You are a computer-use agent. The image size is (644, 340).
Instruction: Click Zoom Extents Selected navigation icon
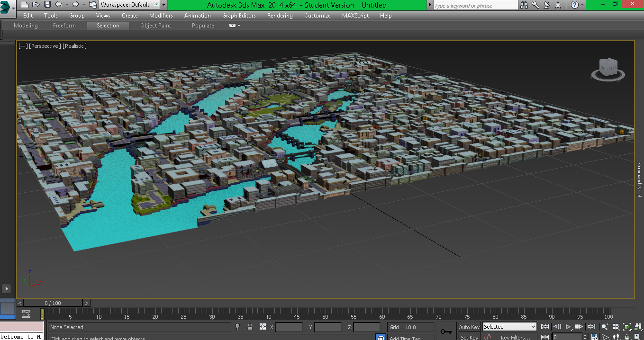[x=627, y=327]
